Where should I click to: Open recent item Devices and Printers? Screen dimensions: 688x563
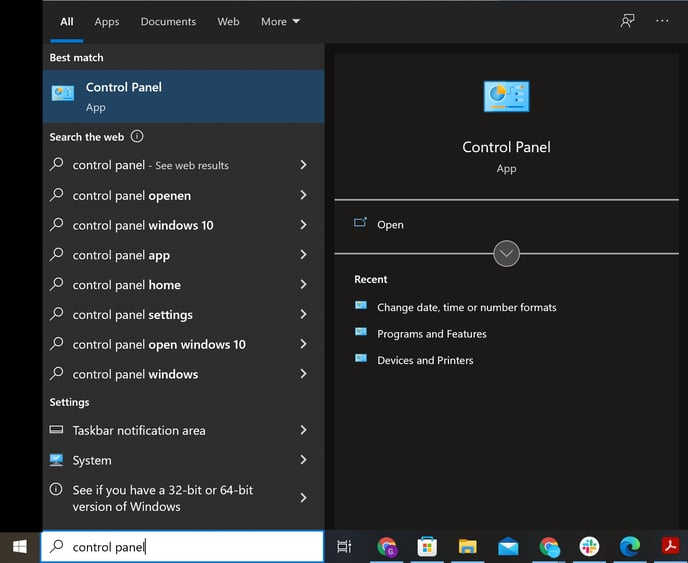(x=425, y=360)
